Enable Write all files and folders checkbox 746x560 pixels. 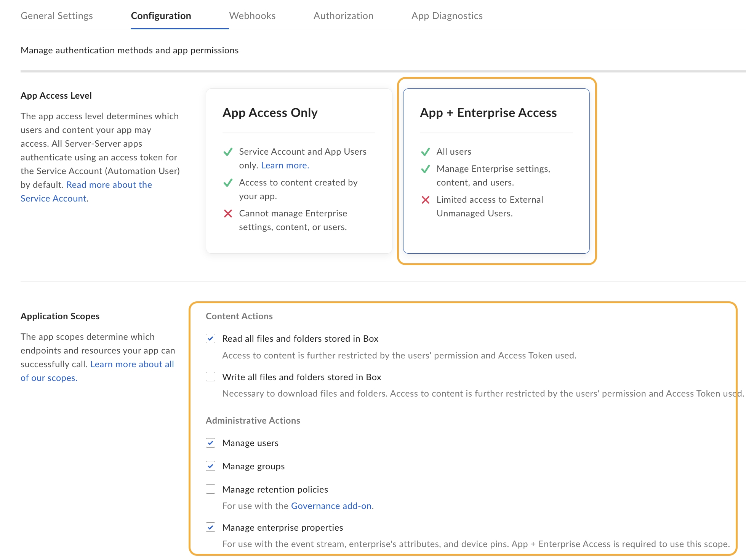click(x=211, y=377)
